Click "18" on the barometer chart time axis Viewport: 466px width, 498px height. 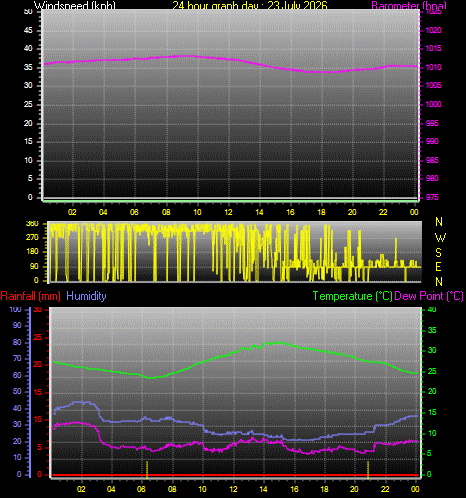point(321,212)
